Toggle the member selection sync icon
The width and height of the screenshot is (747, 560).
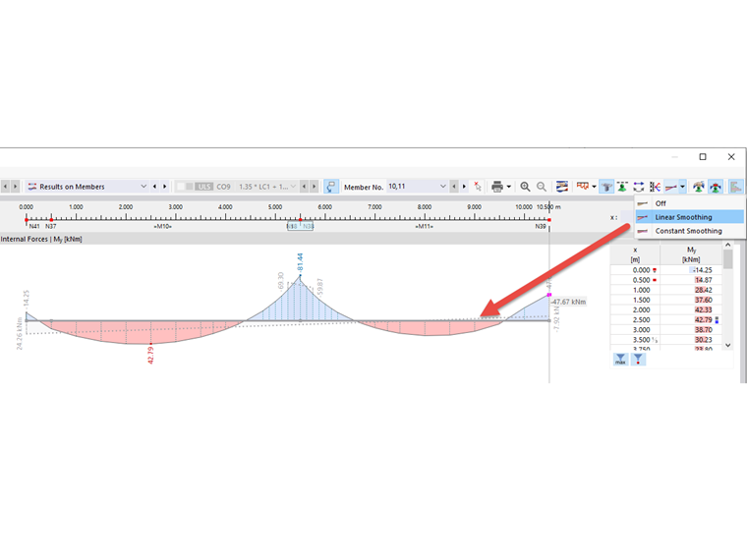[x=331, y=187]
